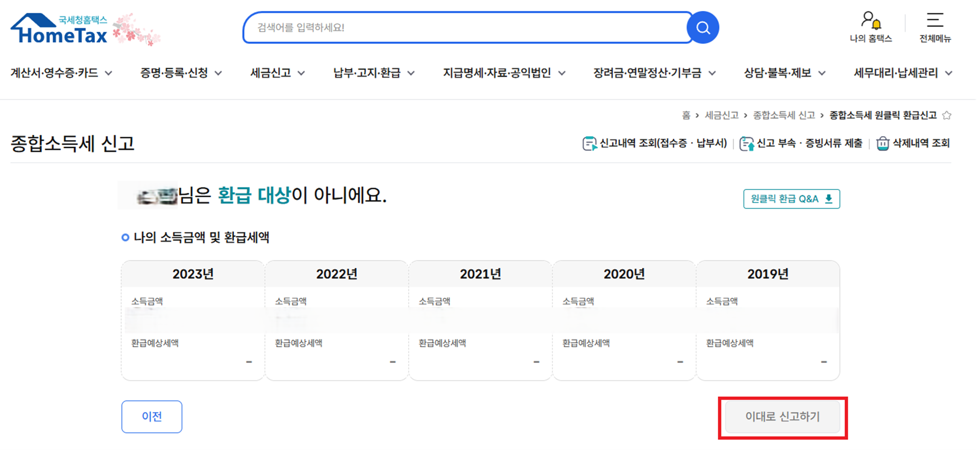Expand 세금신고 menu
The image size is (980, 454).
[277, 73]
